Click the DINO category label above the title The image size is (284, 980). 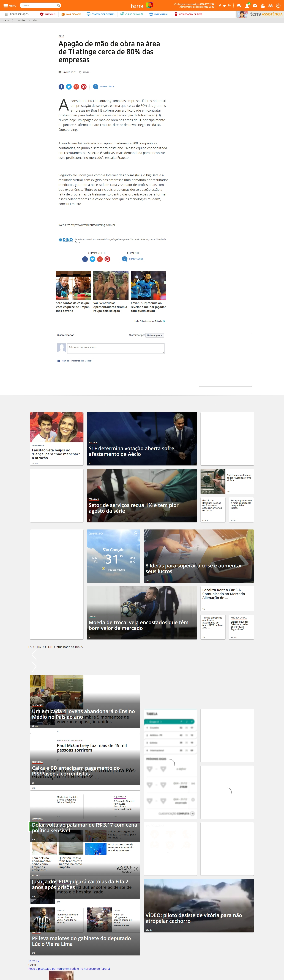(x=61, y=36)
